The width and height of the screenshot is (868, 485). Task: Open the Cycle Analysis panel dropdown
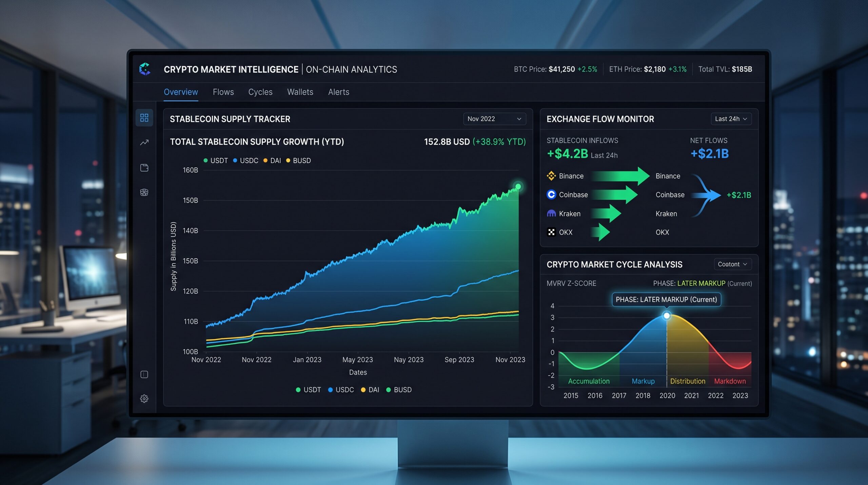tap(732, 264)
